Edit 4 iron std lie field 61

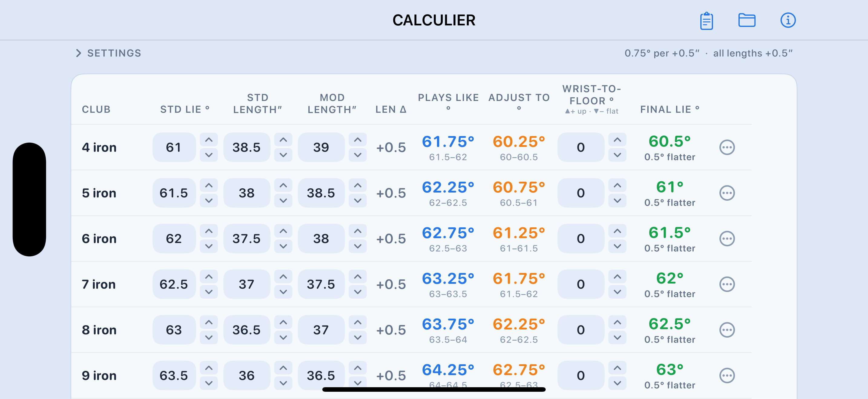(x=174, y=147)
